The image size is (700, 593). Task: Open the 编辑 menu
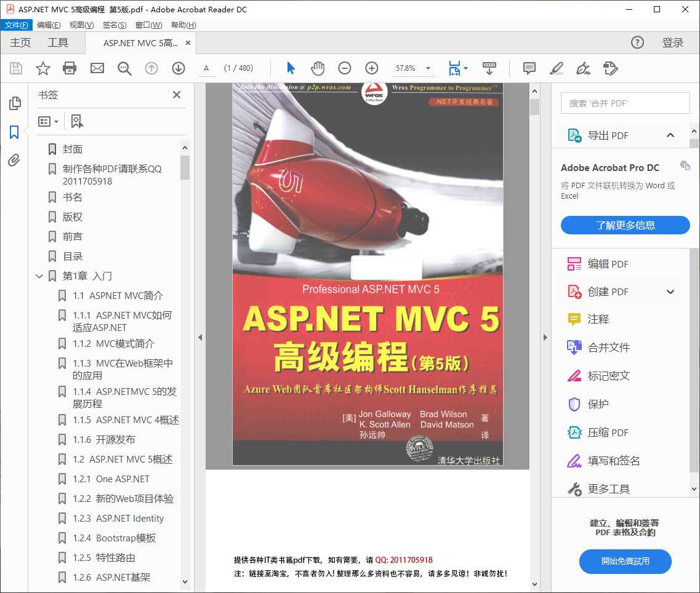pyautogui.click(x=49, y=25)
